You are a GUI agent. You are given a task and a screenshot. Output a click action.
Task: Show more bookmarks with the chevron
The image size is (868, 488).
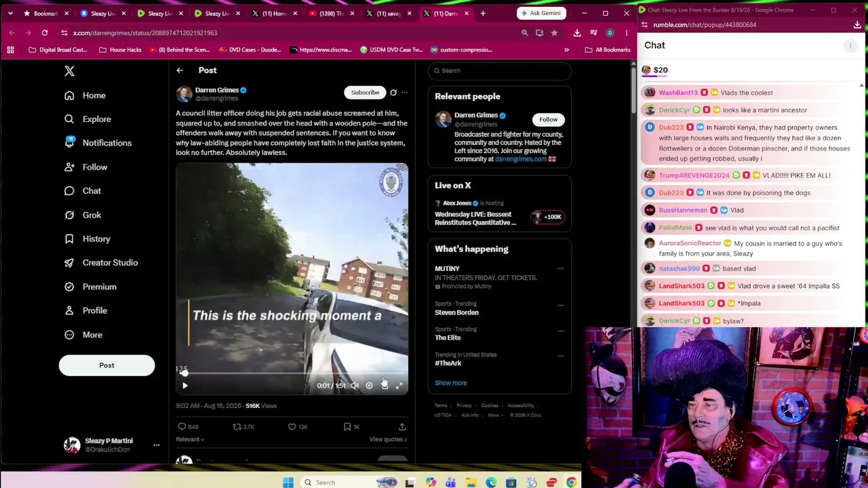(x=566, y=49)
